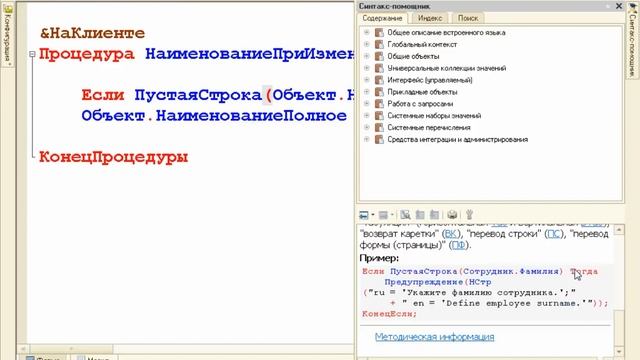The width and height of the screenshot is (640, 360).
Task: Click the &НаКлиенте directive in code
Action: (92, 33)
